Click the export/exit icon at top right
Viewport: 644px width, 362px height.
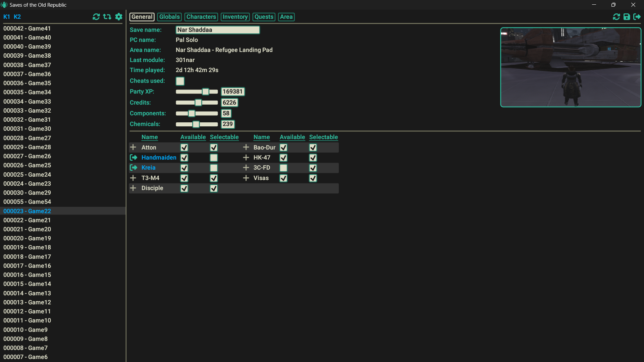[637, 17]
